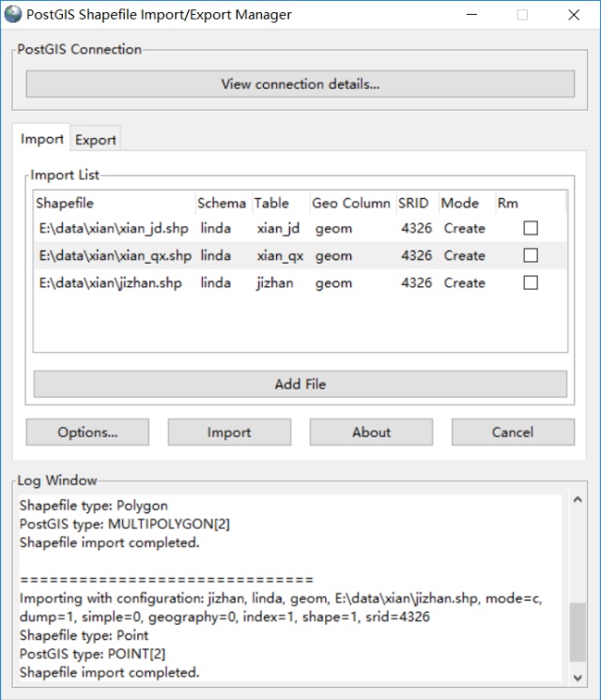Click the Log Window scroll down arrow

(578, 677)
